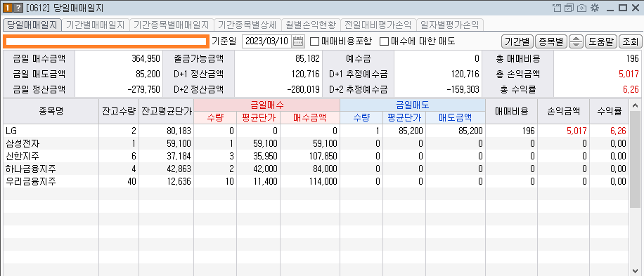Select the 우리금융지주 row name
Image resolution: width=644 pixels, height=276 pixels.
[31, 182]
